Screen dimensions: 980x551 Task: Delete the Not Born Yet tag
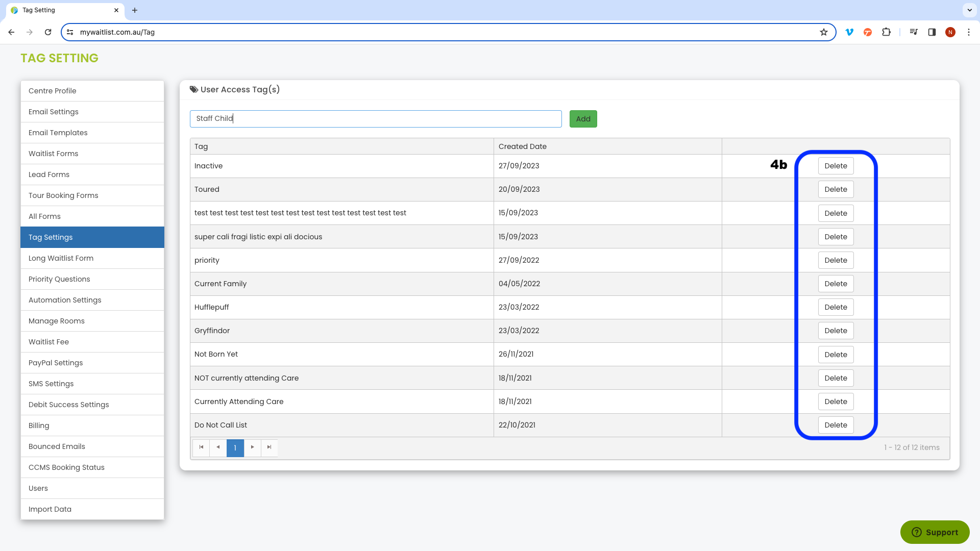[836, 355]
